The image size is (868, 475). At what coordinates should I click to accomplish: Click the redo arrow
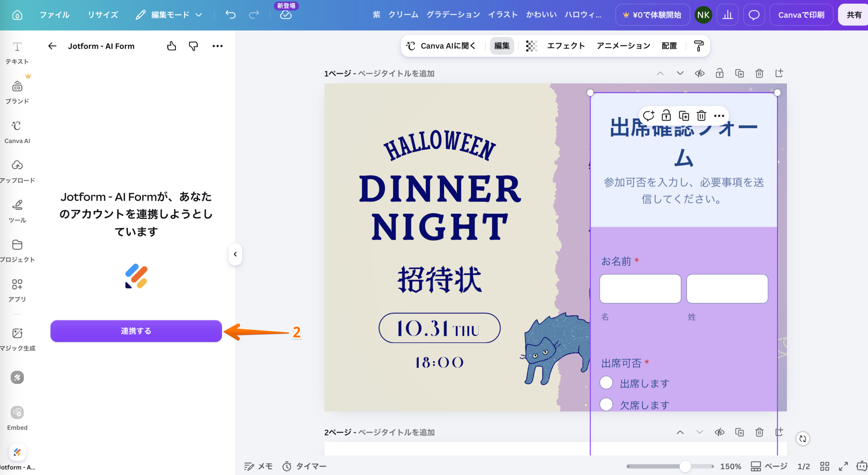click(x=254, y=15)
